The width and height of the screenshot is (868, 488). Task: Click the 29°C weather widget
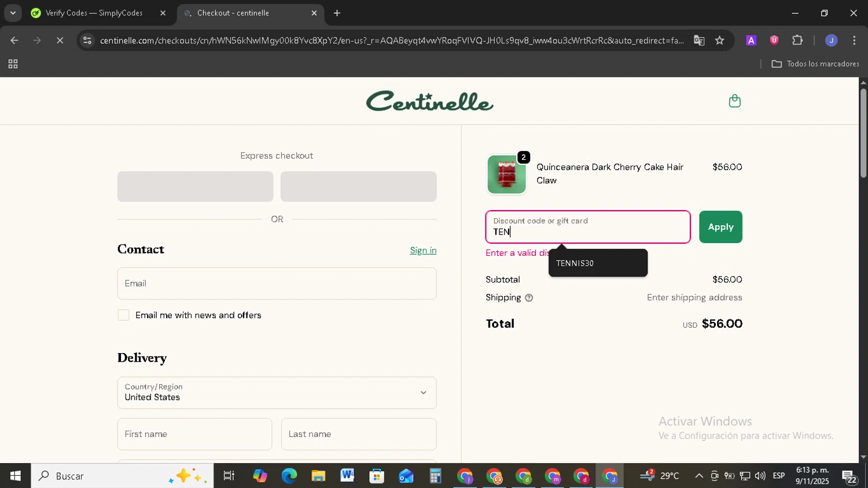click(x=660, y=476)
